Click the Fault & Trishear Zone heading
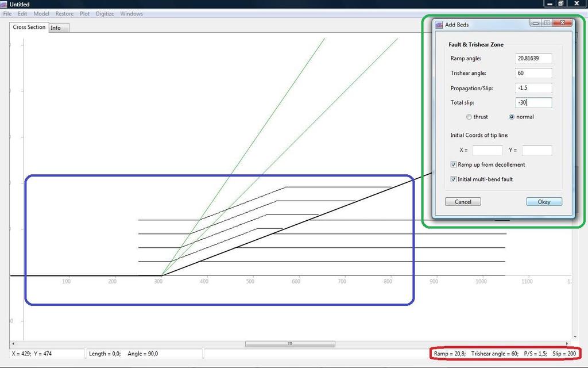Image resolution: width=588 pixels, height=368 pixels. tap(476, 44)
